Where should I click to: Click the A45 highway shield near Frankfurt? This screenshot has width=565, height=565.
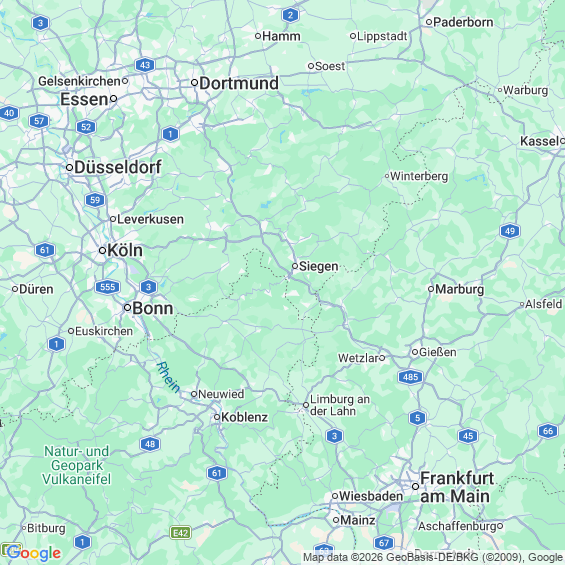pos(468,436)
